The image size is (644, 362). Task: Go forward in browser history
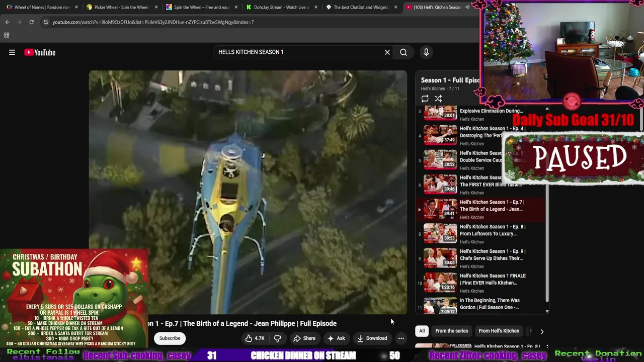point(19,22)
